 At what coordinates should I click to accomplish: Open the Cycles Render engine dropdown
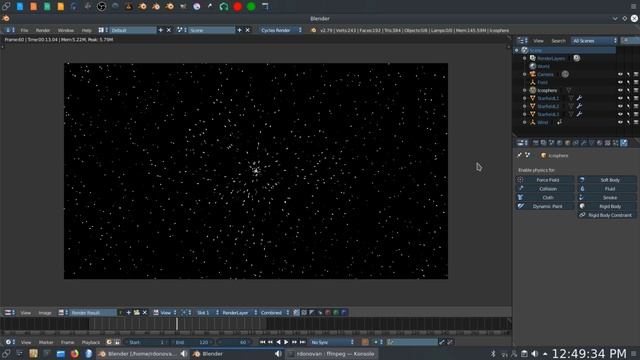point(281,30)
